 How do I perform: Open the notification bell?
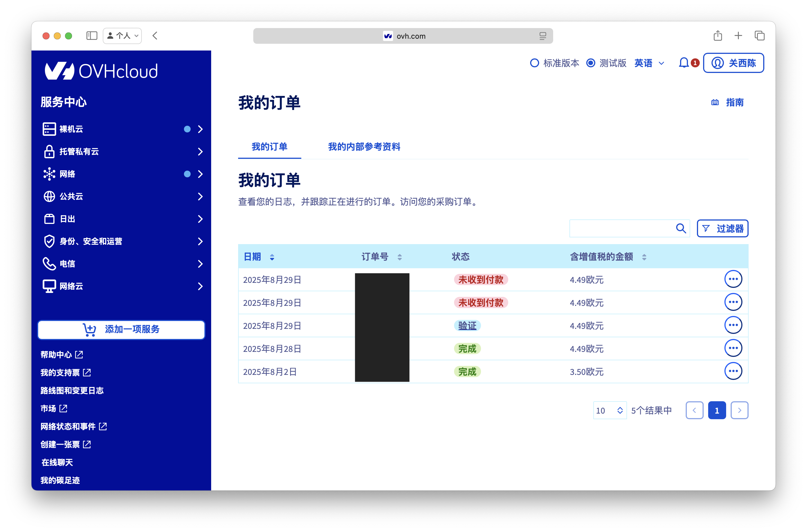coord(684,63)
